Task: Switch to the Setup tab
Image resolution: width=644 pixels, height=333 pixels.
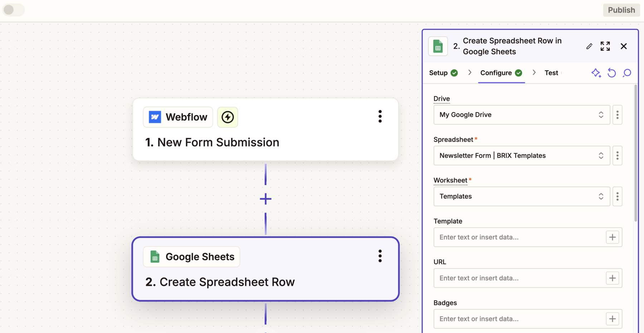Action: [x=443, y=73]
